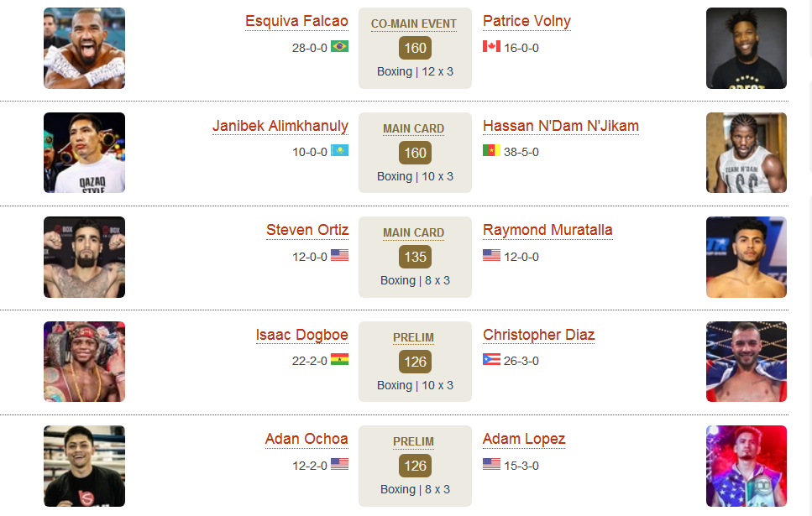Select the PRELIM label for Dogboe vs Diaz
This screenshot has height=516, width=812.
point(413,337)
